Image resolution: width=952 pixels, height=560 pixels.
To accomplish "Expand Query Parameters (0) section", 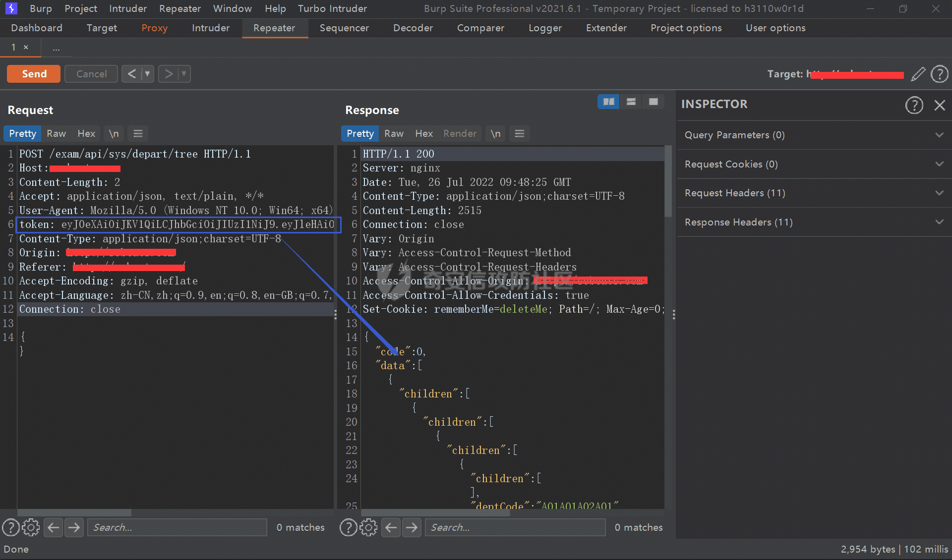I will pos(814,135).
